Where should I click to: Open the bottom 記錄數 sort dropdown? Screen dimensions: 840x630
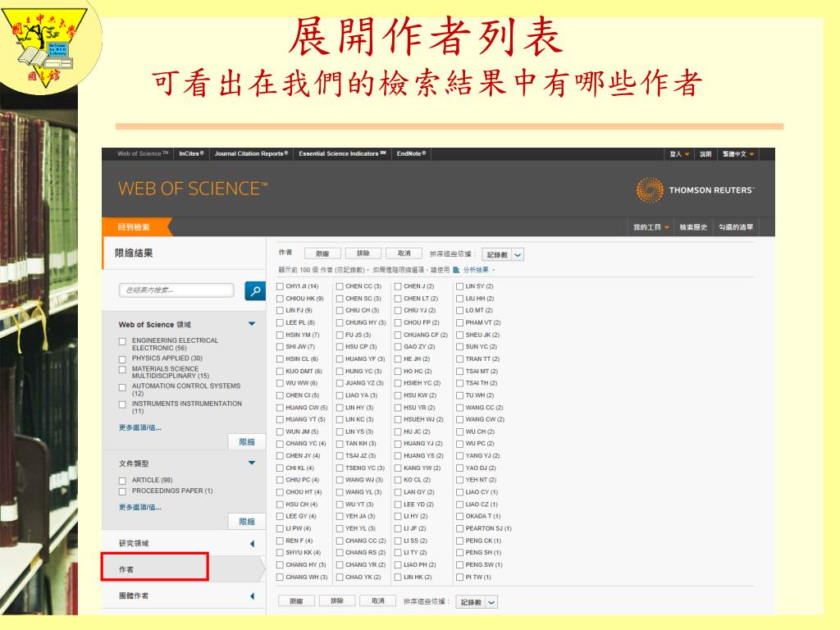(477, 602)
